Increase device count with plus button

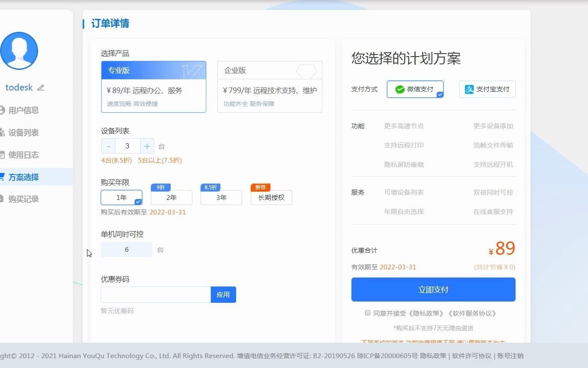pos(147,146)
